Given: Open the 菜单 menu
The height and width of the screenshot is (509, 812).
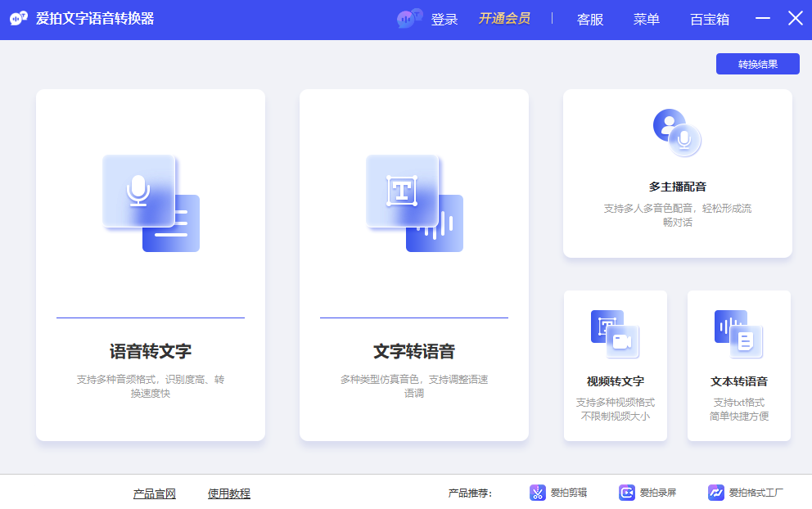Looking at the screenshot, I should [x=646, y=19].
